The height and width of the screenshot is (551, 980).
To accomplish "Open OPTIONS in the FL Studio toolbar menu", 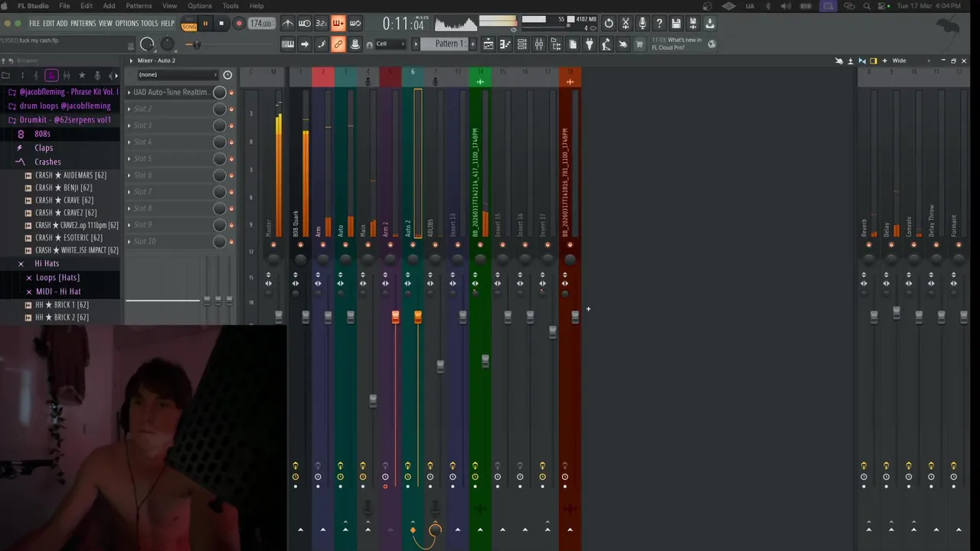I will (127, 24).
